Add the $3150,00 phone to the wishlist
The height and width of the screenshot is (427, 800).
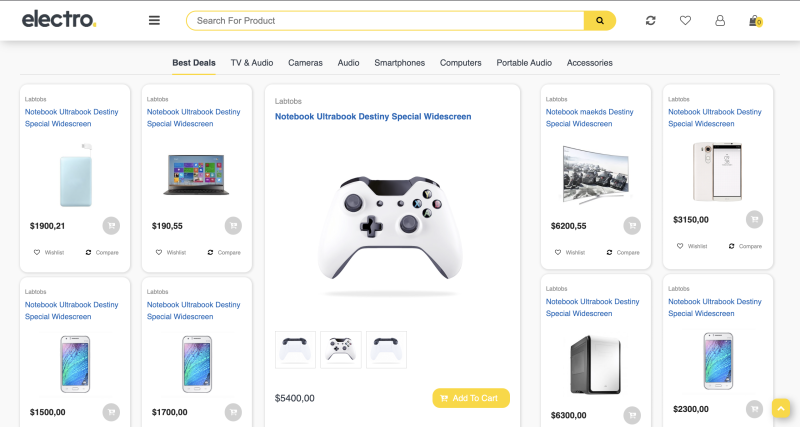[x=692, y=246]
